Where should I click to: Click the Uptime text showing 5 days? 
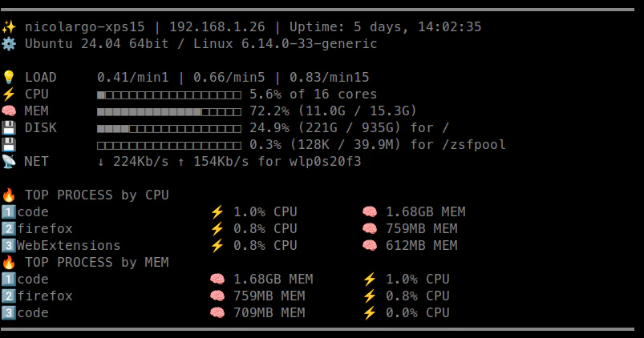pos(385,27)
